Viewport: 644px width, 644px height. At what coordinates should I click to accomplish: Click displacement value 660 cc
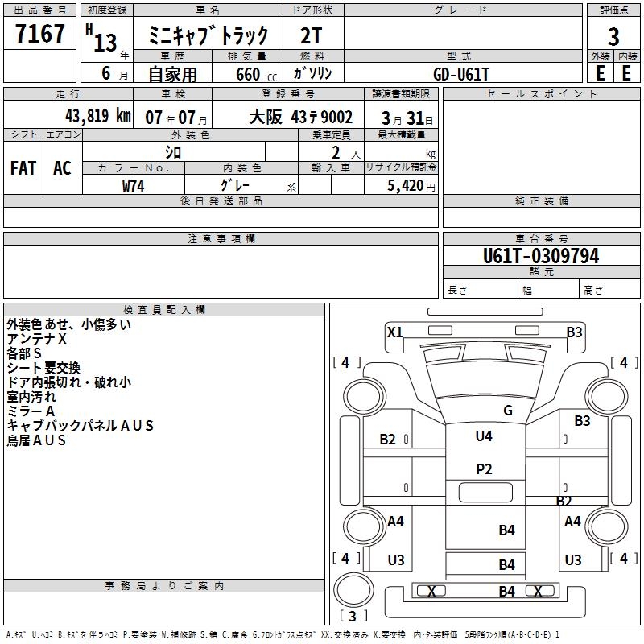(x=256, y=74)
